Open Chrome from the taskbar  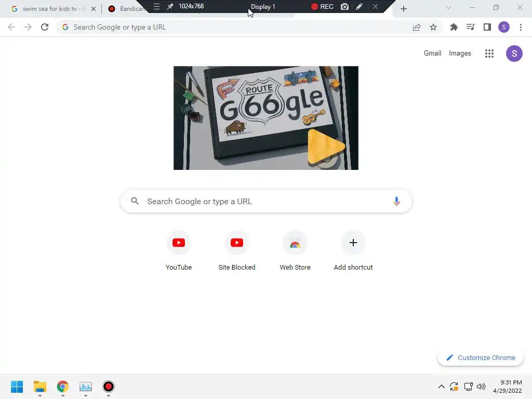63,387
